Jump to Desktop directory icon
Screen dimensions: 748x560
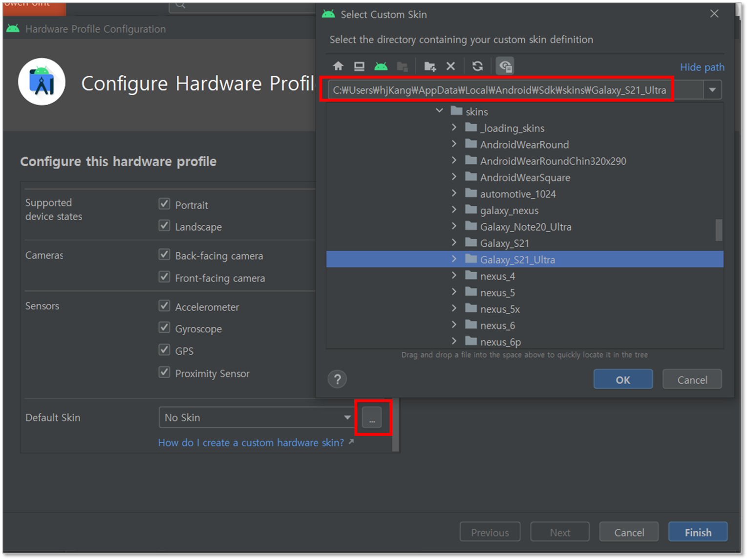point(359,66)
